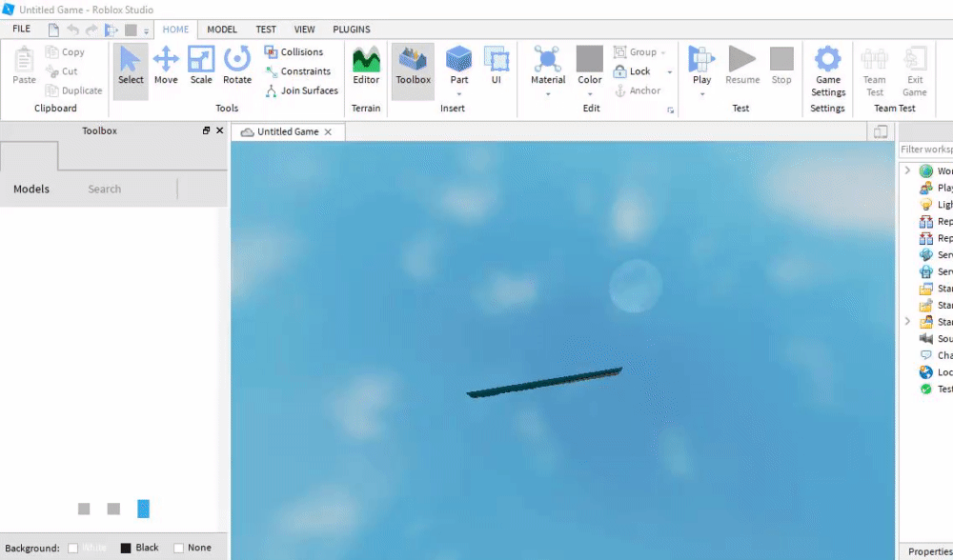This screenshot has height=560, width=953.
Task: Start Play test
Action: pos(701,59)
